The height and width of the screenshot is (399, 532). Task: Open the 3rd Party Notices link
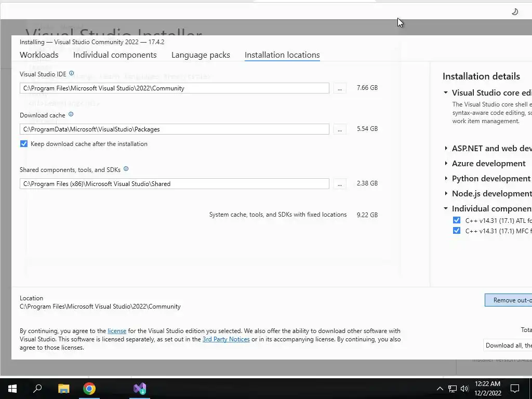point(226,339)
